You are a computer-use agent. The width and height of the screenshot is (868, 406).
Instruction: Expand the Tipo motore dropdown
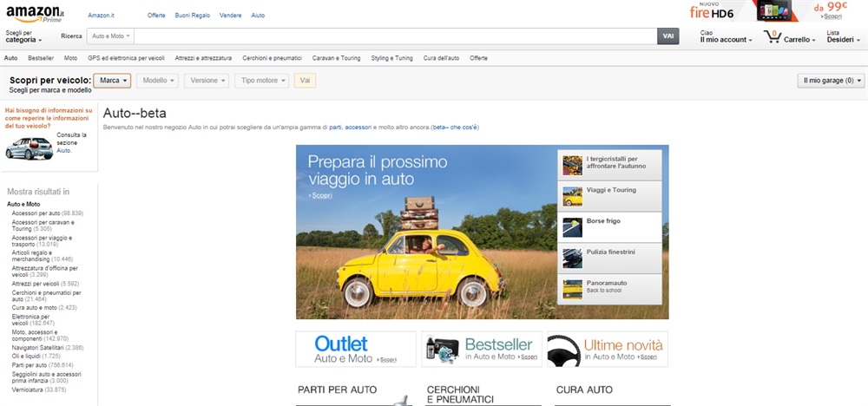(x=262, y=81)
